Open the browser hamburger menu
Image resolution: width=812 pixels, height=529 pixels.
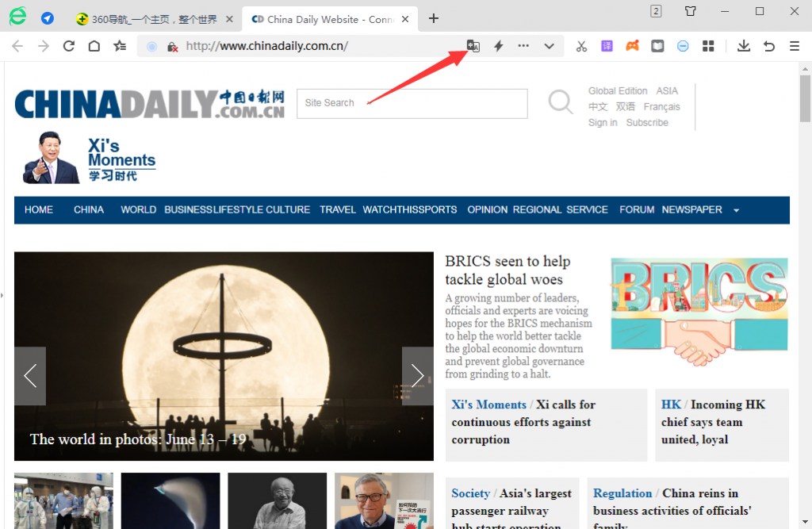(795, 46)
